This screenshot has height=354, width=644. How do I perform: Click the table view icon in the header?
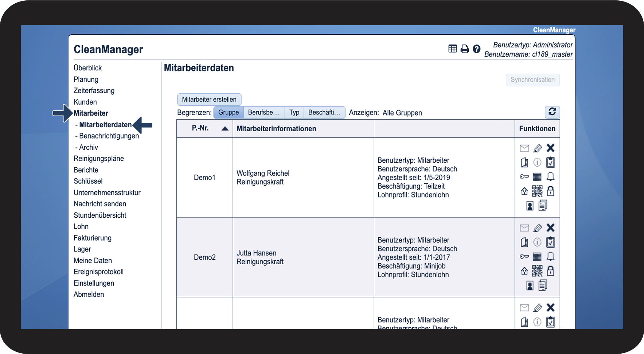(453, 49)
